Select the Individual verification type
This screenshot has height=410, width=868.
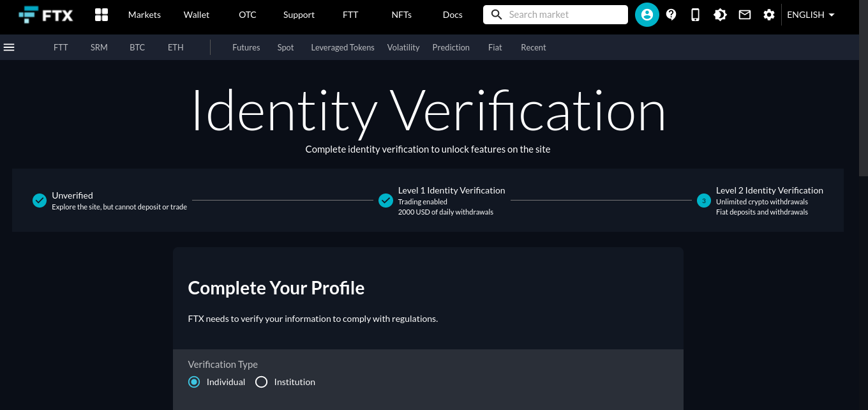[x=194, y=382]
